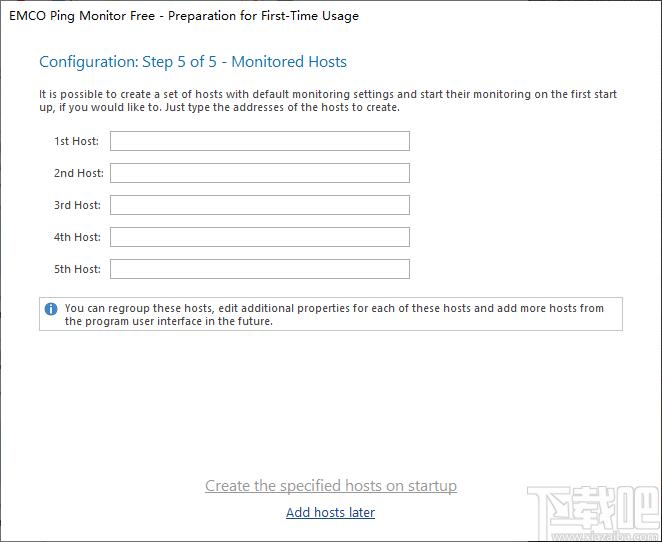Click the regroup hosts info message text
Screen dimensions: 662x542
(x=334, y=314)
